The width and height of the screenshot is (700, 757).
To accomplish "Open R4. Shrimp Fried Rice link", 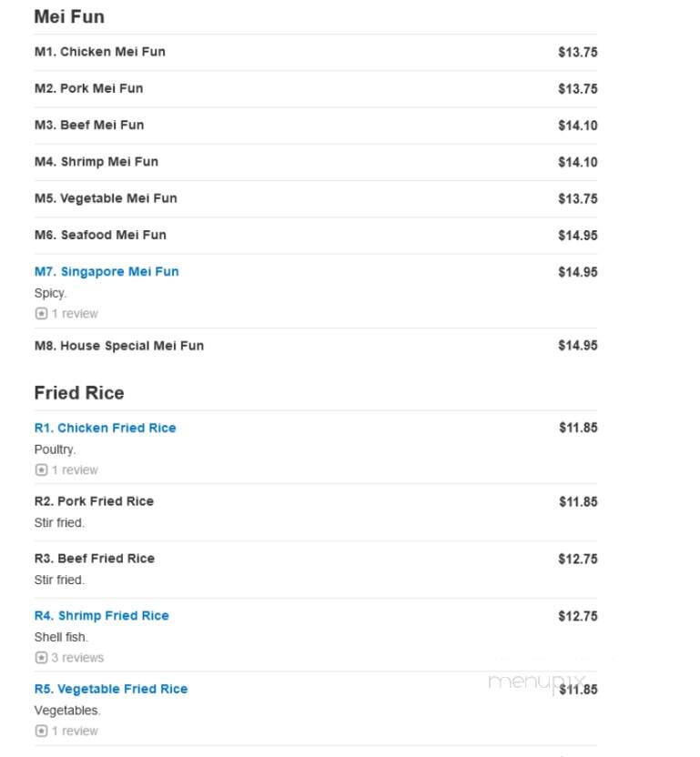I will tap(102, 616).
